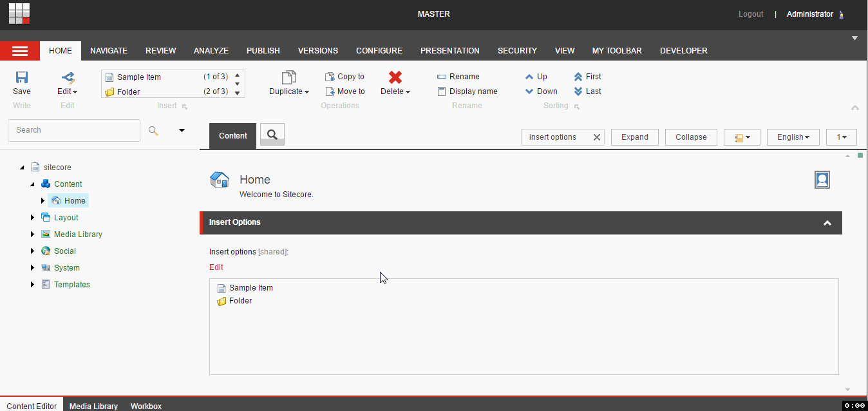Click the Expand button
868x411 pixels.
click(x=634, y=137)
